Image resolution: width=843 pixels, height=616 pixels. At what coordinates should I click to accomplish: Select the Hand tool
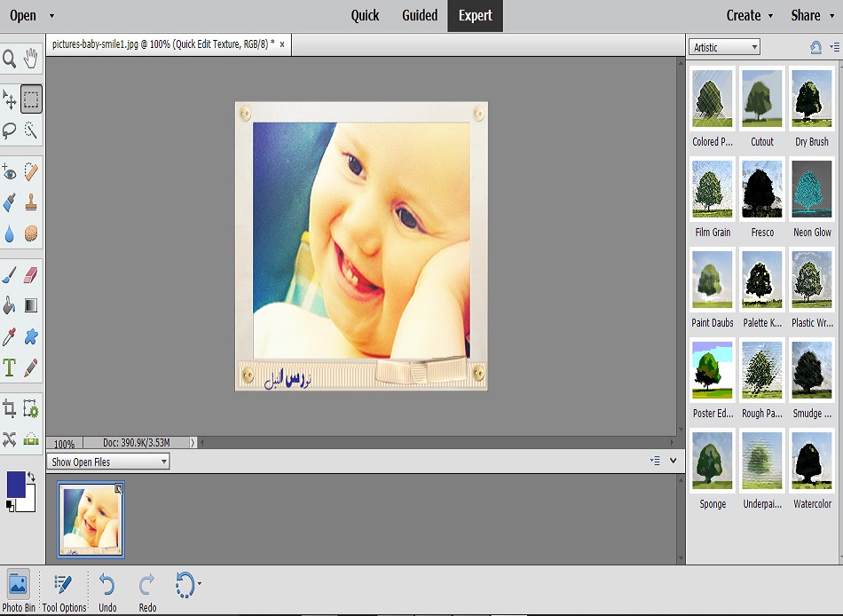[31, 59]
